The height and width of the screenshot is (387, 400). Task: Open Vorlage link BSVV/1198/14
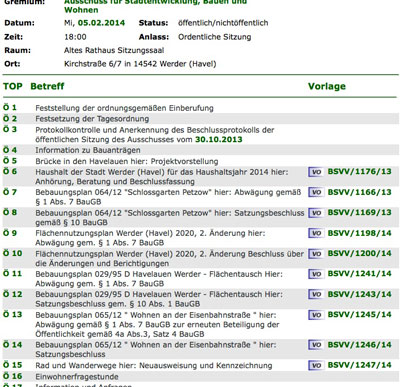click(359, 233)
